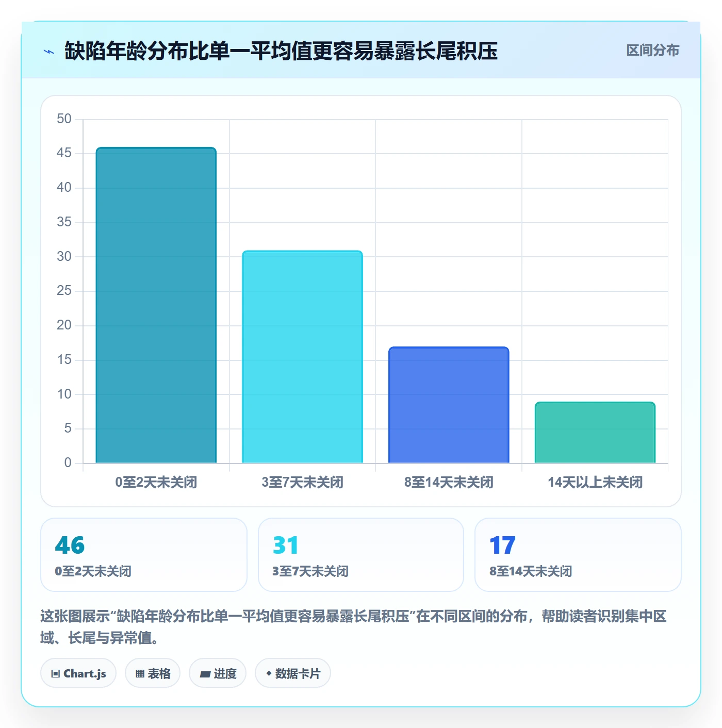Click the 区间分布 label in the header

tap(652, 51)
